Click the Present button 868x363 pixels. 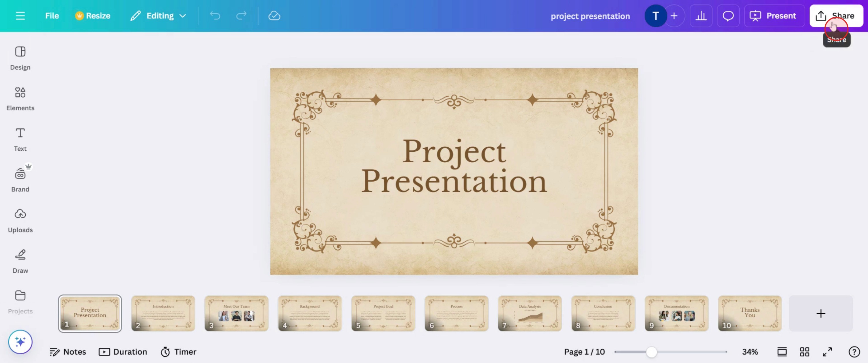click(773, 16)
